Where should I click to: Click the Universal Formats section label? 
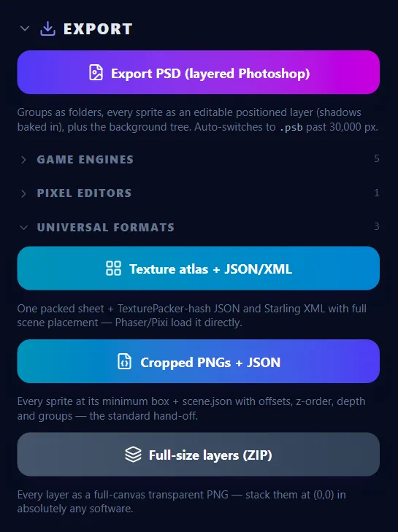[106, 227]
